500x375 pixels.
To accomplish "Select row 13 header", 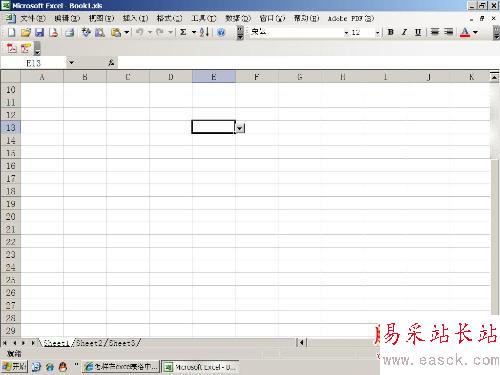I will [x=10, y=127].
